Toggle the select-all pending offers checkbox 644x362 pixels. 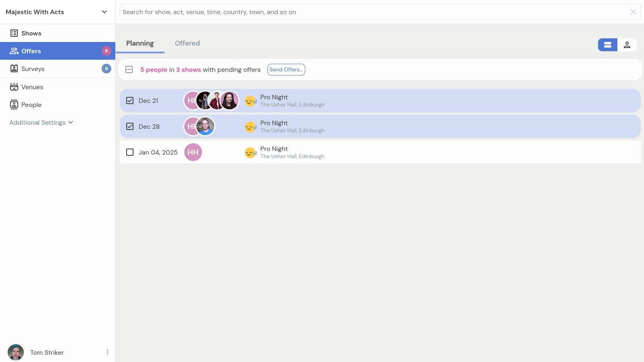(x=129, y=69)
